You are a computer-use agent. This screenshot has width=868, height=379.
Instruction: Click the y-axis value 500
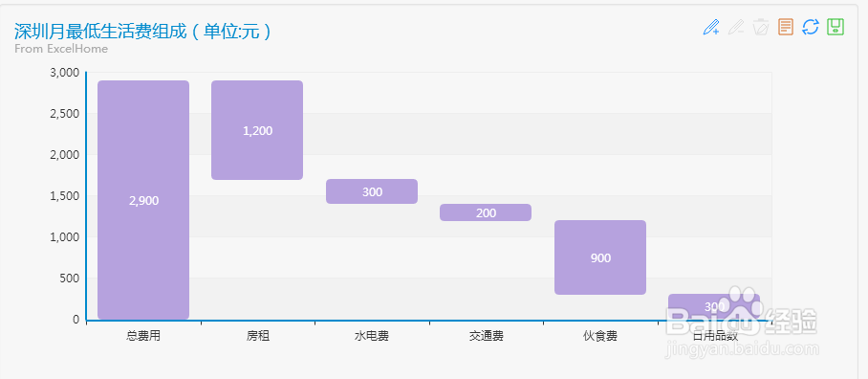[70, 279]
